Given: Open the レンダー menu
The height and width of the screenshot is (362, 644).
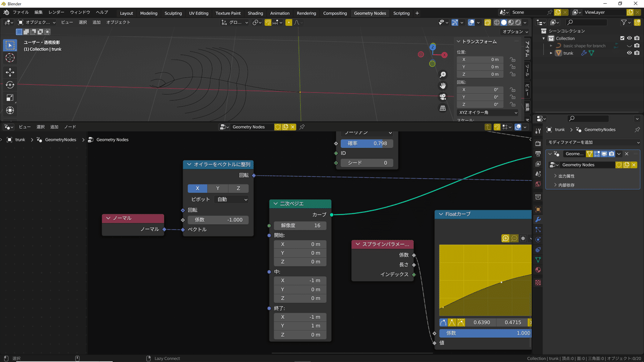Looking at the screenshot, I should (56, 12).
